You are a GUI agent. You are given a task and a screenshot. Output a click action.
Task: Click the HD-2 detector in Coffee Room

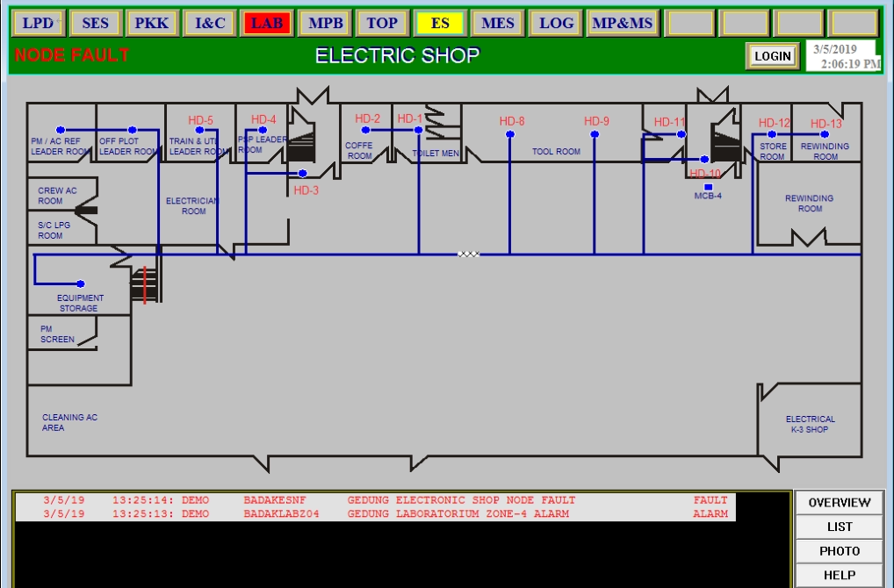click(365, 130)
